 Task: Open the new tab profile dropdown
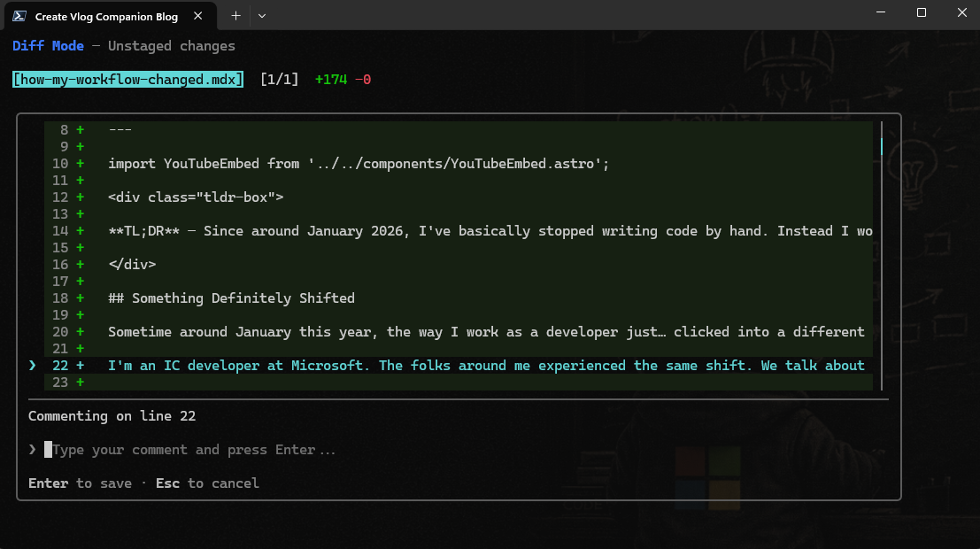point(262,16)
